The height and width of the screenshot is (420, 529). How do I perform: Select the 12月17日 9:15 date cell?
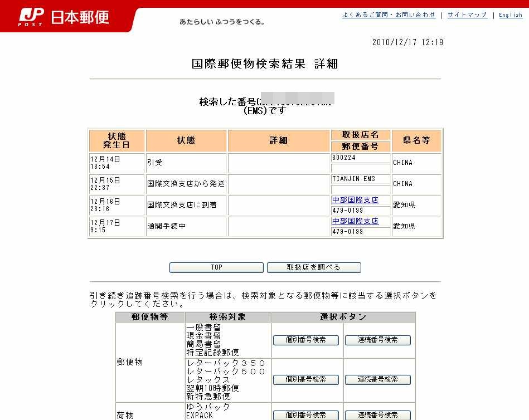pos(117,227)
